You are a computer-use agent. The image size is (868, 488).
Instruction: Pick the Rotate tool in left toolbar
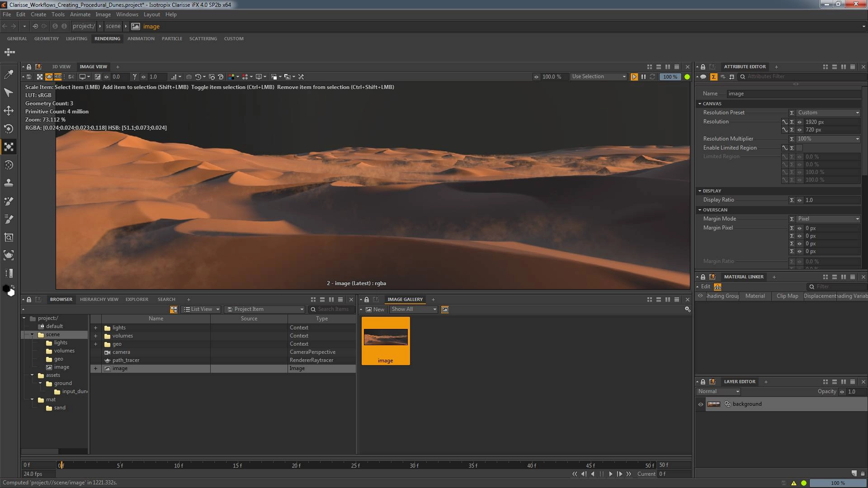tap(9, 129)
